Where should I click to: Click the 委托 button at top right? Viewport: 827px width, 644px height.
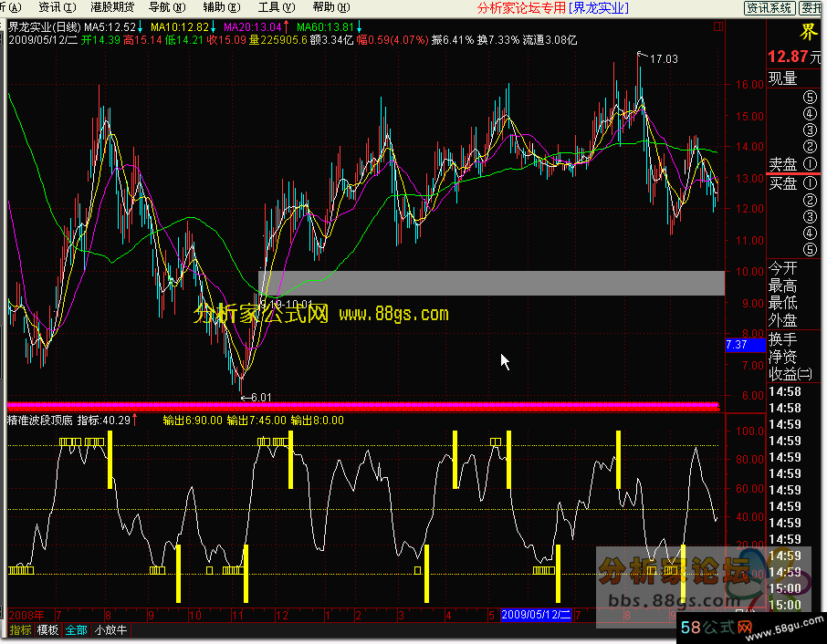click(812, 8)
